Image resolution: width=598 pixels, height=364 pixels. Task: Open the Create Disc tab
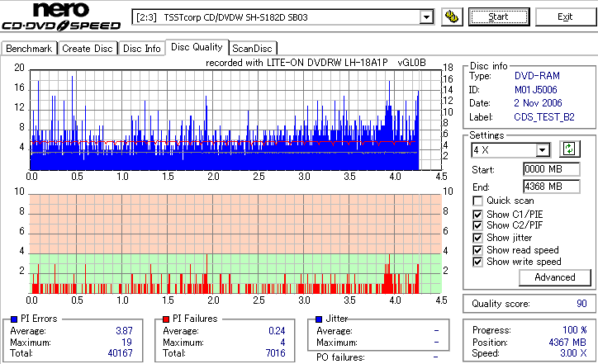[88, 49]
